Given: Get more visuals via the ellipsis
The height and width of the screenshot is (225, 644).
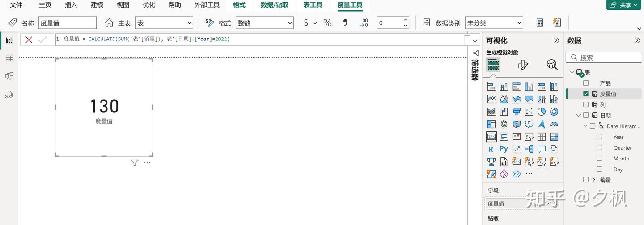Looking at the screenshot, I should [x=529, y=174].
